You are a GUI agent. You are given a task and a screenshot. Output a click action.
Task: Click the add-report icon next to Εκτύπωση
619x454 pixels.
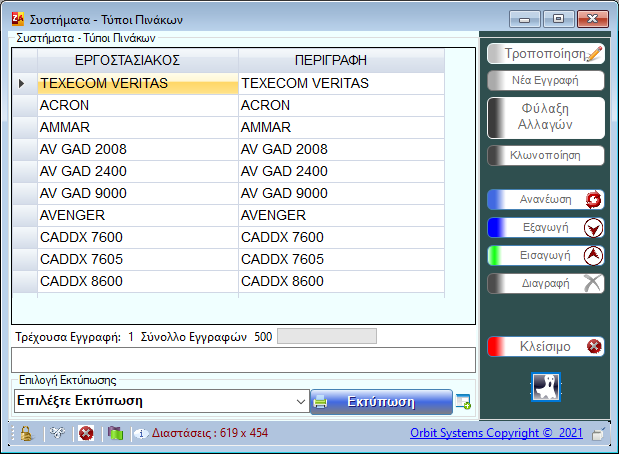pos(463,401)
